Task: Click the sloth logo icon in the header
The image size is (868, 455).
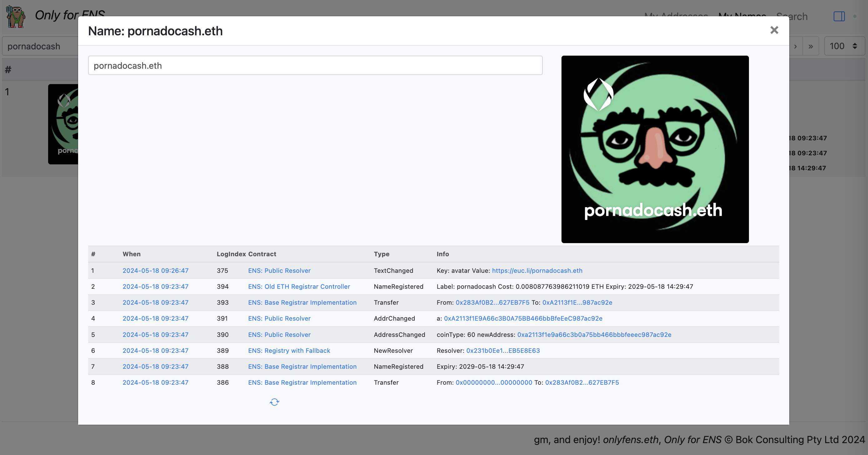Action: pos(16,16)
